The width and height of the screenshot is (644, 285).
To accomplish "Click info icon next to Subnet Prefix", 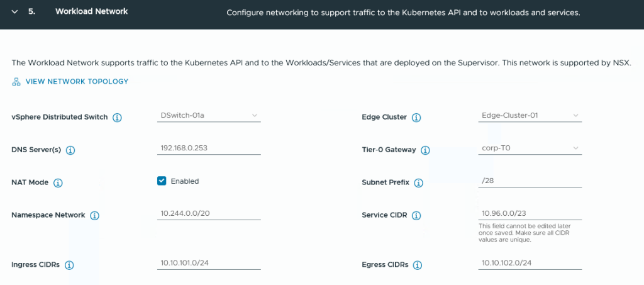I will [x=418, y=183].
